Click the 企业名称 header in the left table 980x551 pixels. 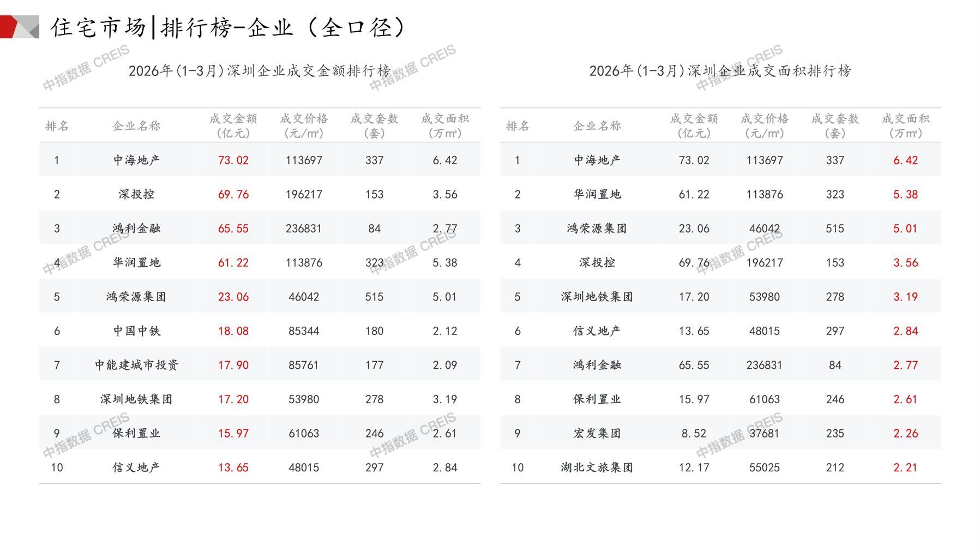pyautogui.click(x=136, y=126)
